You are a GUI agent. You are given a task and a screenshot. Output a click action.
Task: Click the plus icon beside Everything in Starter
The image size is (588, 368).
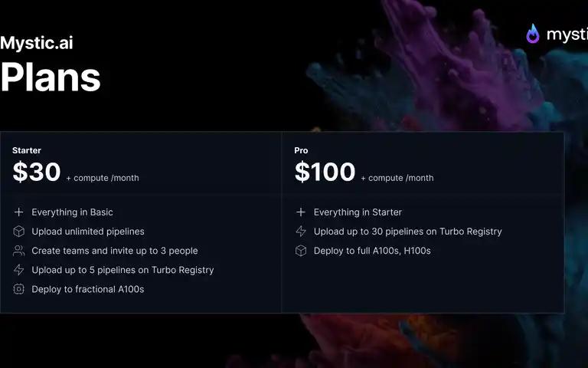pyautogui.click(x=301, y=212)
